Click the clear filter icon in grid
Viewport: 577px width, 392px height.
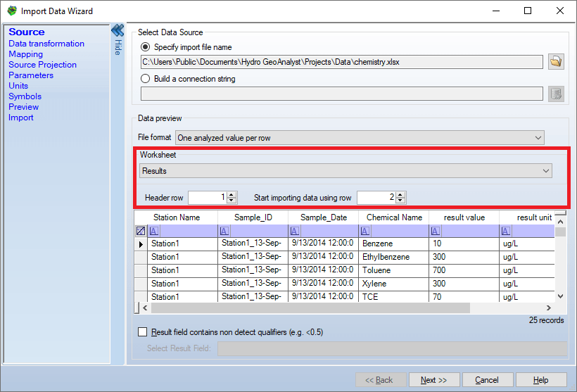point(141,231)
